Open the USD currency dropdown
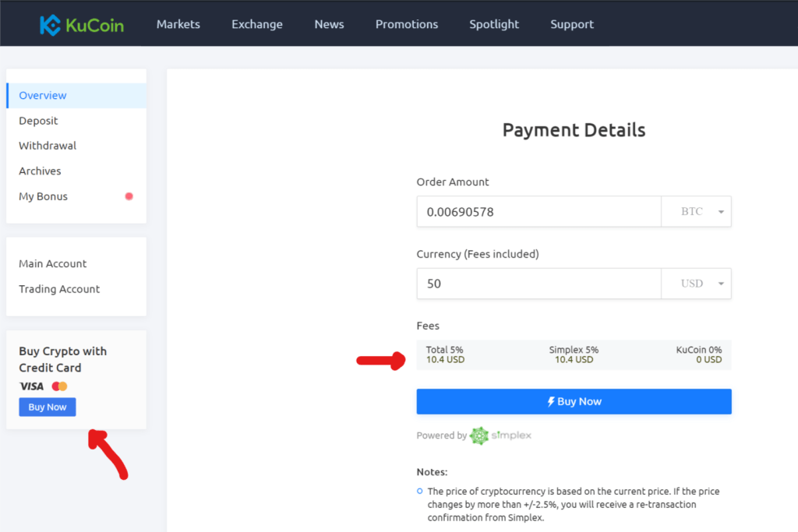This screenshot has height=532, width=798. (x=696, y=284)
